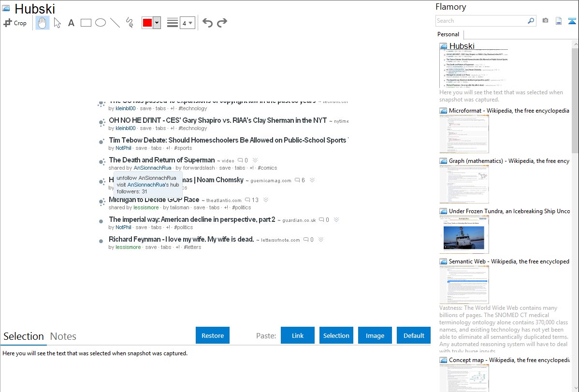Open the line width dropdown showing 4

coord(187,23)
